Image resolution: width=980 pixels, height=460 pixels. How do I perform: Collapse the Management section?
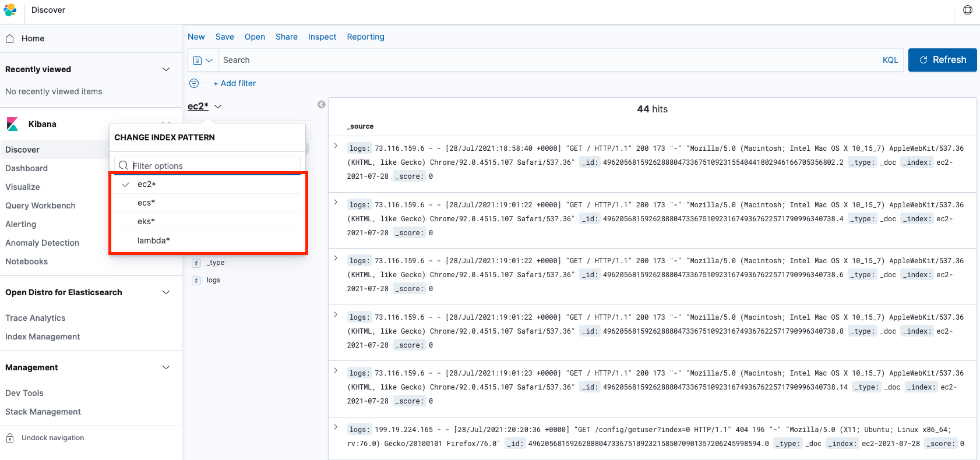(166, 367)
